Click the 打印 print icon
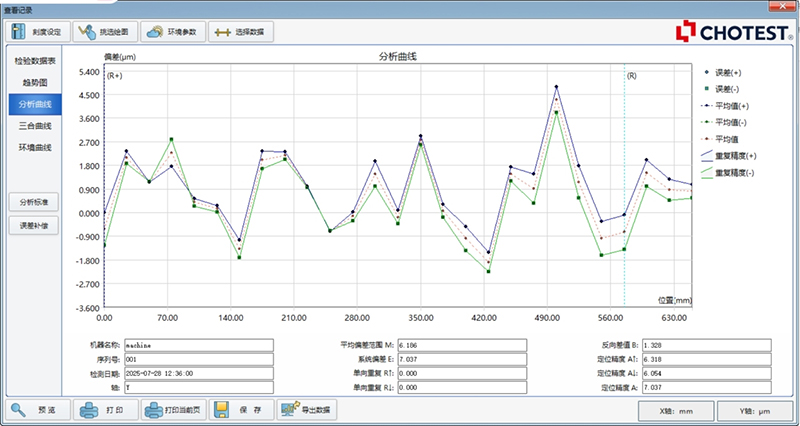This screenshot has width=800, height=426. [x=87, y=409]
